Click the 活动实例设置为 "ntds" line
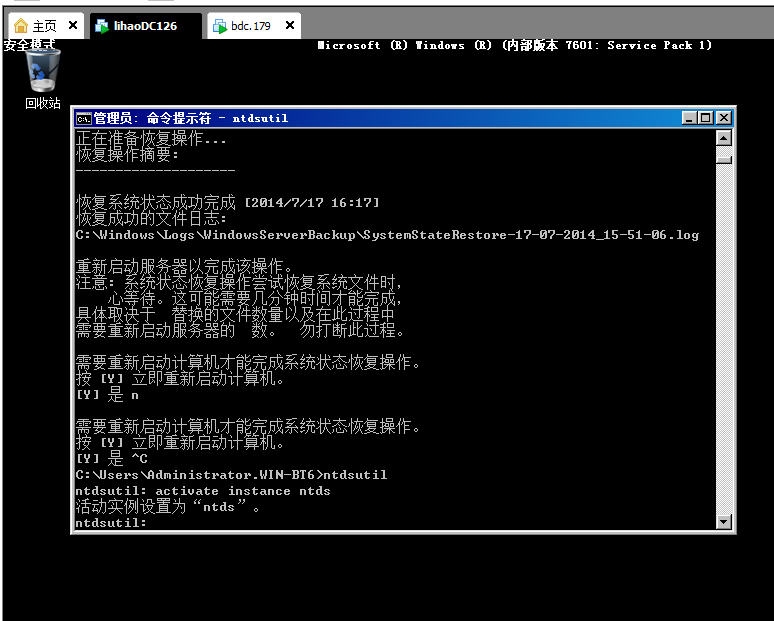The width and height of the screenshot is (774, 621). 168,506
